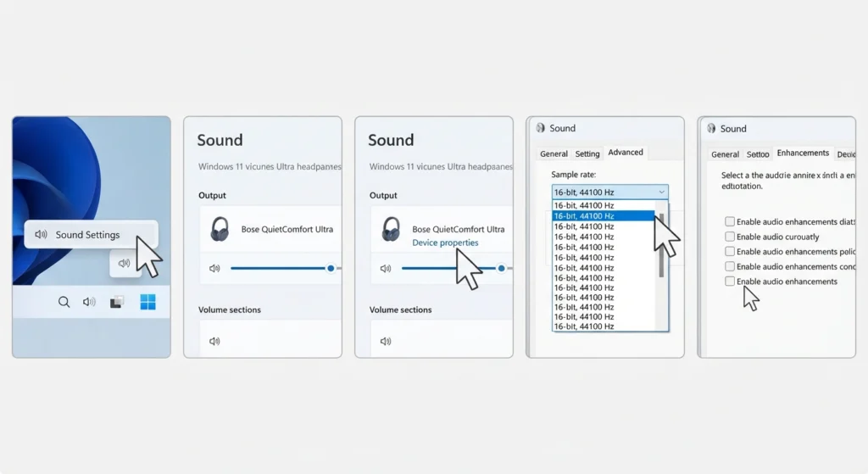Click the speaker icon in the taskbar
868x474 pixels.
[89, 302]
